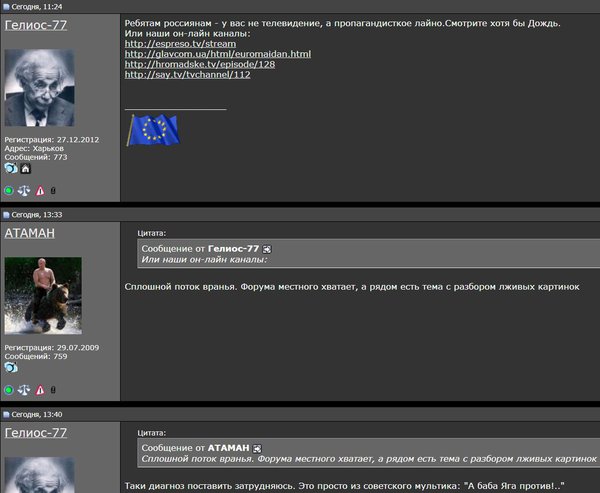Open Гелиос-77's photo album icon in the 11:24 post
This screenshot has width=600, height=493.
pos(11,168)
